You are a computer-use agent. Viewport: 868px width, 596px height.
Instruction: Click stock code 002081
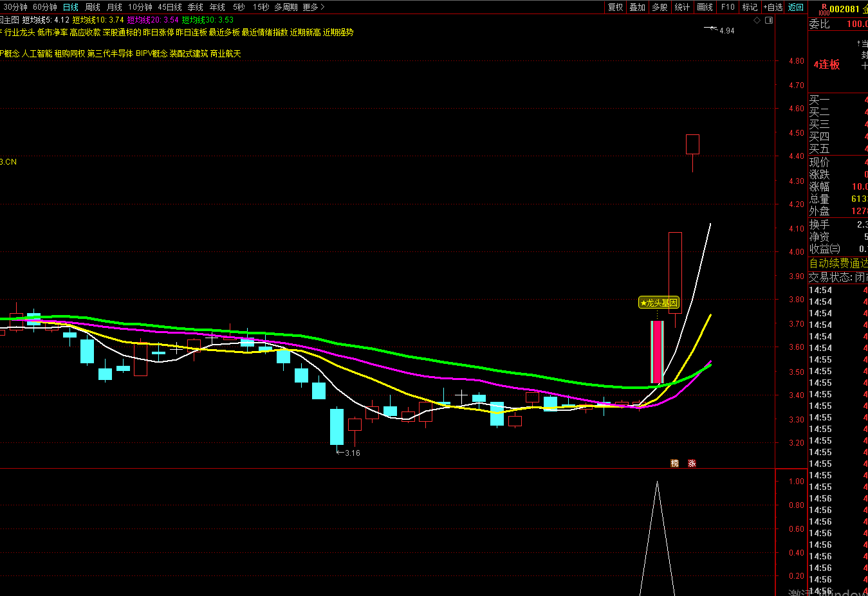844,9
